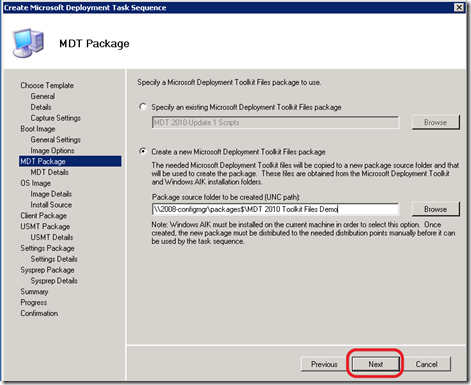
Task: Close the Create Microsoft Deployment Task Sequence dialog
Action: tap(459, 7)
